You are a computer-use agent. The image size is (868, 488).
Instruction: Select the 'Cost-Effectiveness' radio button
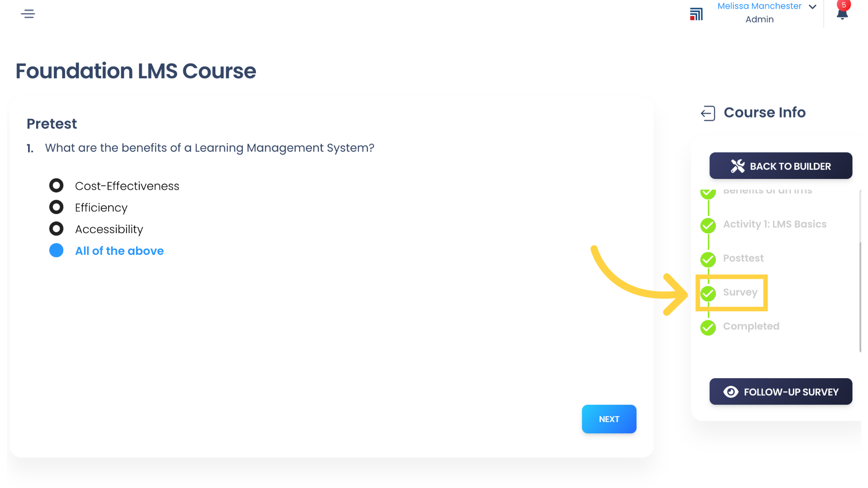tap(56, 185)
